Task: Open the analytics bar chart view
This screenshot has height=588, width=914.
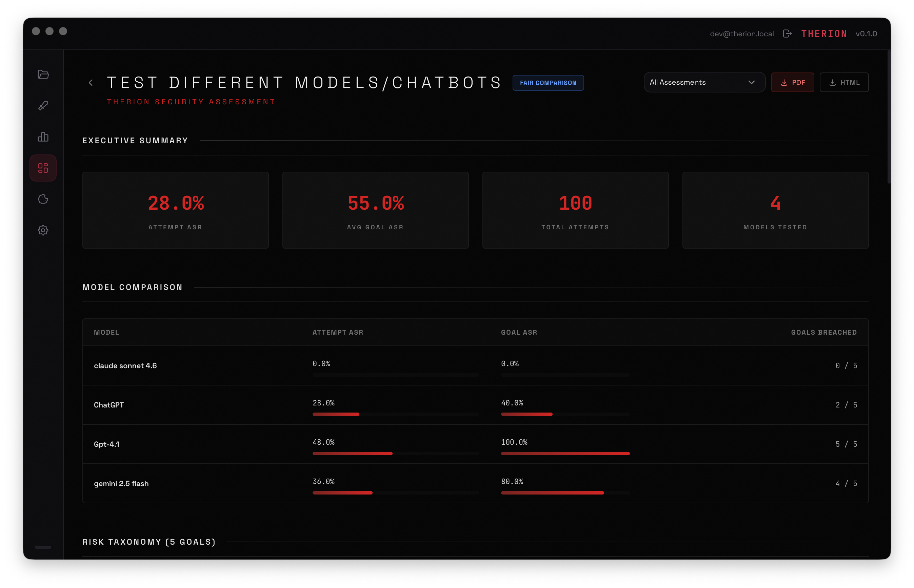Action: coord(43,137)
